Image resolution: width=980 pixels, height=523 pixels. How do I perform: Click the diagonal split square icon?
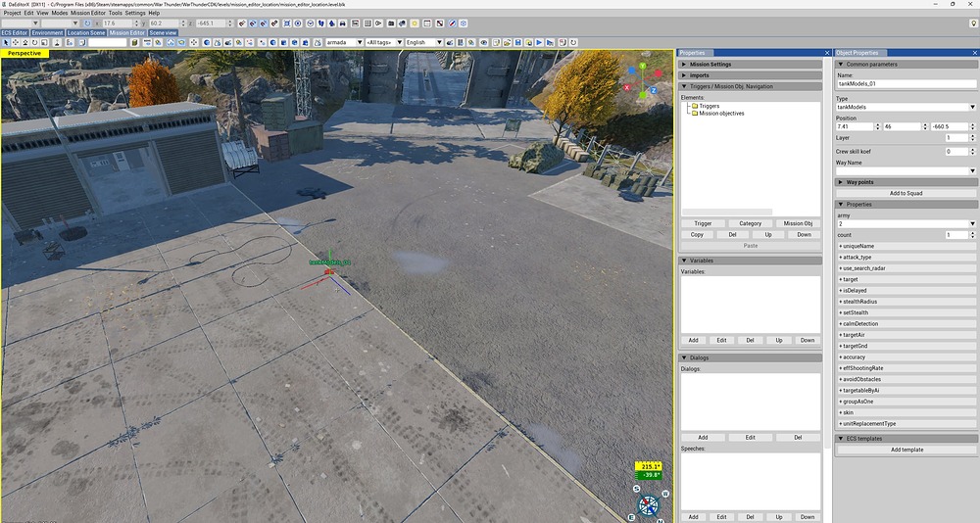click(x=439, y=24)
